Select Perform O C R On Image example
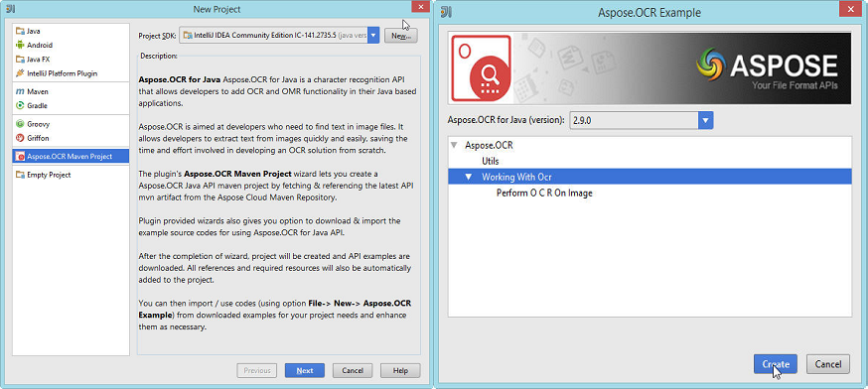 [x=544, y=194]
